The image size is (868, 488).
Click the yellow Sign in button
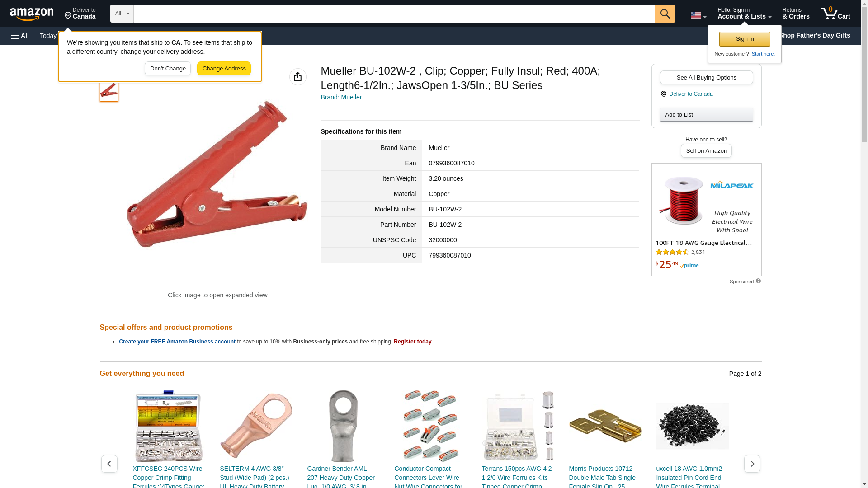(x=745, y=39)
